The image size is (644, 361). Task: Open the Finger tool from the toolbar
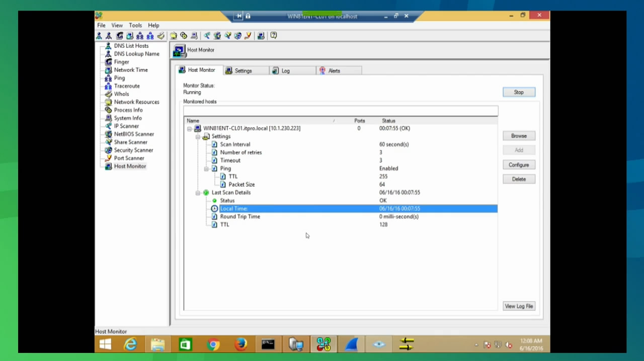tap(119, 36)
